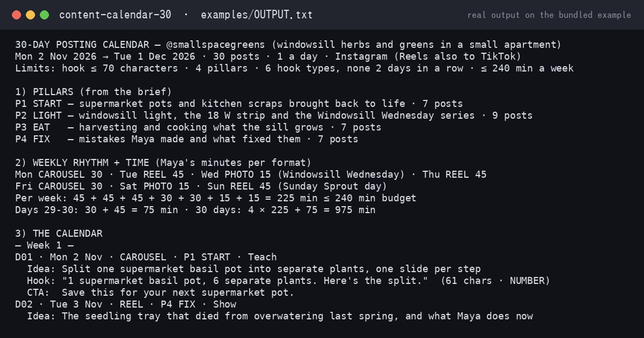Click the P2 LIGHT pillar line
Image resolution: width=644 pixels, height=338 pixels.
click(x=274, y=115)
